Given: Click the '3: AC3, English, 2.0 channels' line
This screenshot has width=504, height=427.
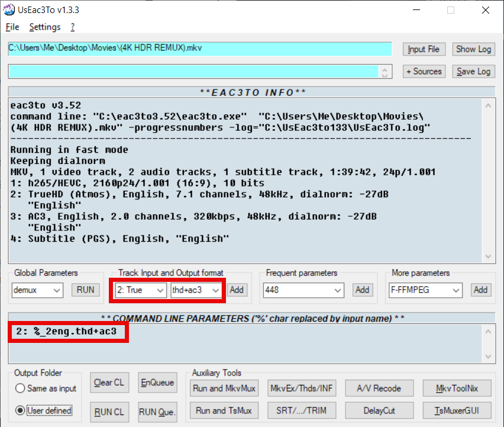Looking at the screenshot, I should click(x=193, y=217).
